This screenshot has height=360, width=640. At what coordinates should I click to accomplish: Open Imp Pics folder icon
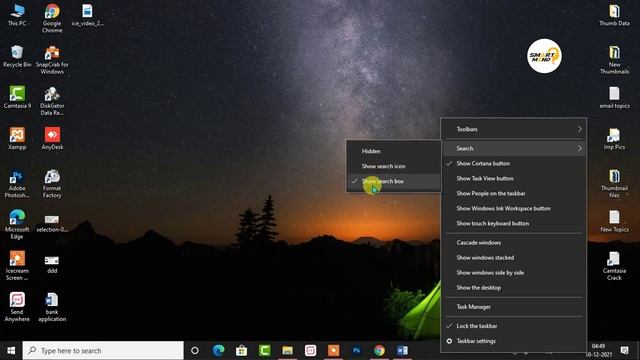pyautogui.click(x=614, y=139)
